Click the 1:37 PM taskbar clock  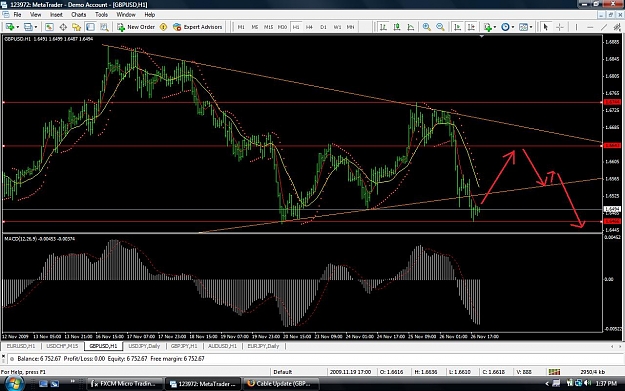coord(606,384)
